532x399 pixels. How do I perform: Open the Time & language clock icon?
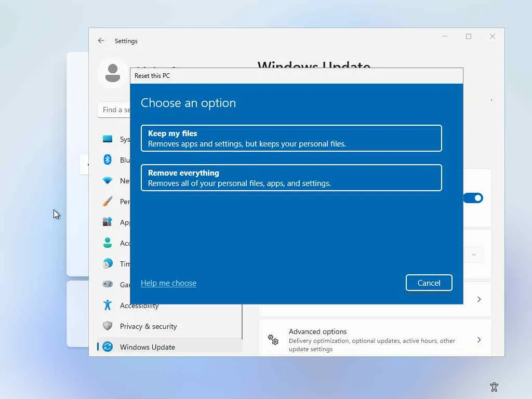click(108, 263)
